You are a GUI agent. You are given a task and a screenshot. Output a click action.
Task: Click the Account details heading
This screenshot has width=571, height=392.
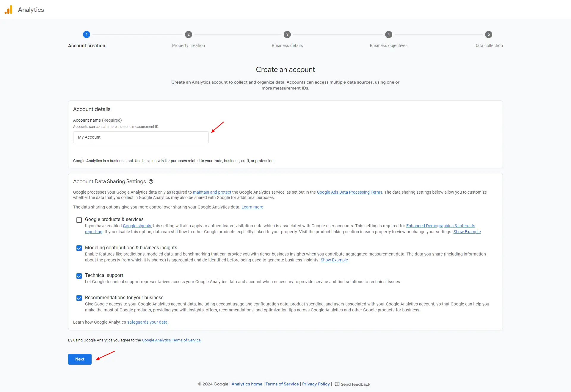[x=92, y=109]
